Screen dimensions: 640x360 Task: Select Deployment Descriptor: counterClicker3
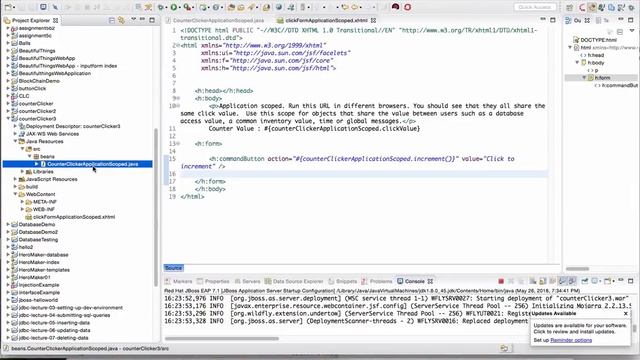pos(73,126)
